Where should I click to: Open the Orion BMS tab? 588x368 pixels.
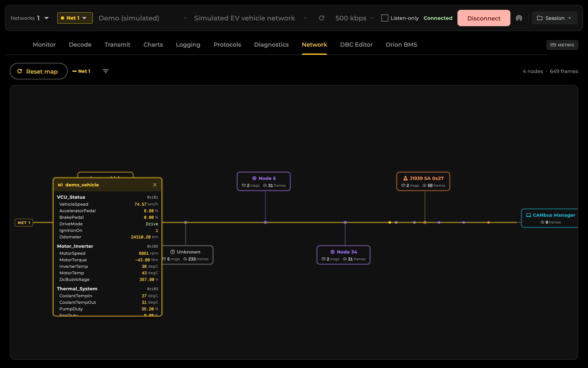click(x=401, y=45)
